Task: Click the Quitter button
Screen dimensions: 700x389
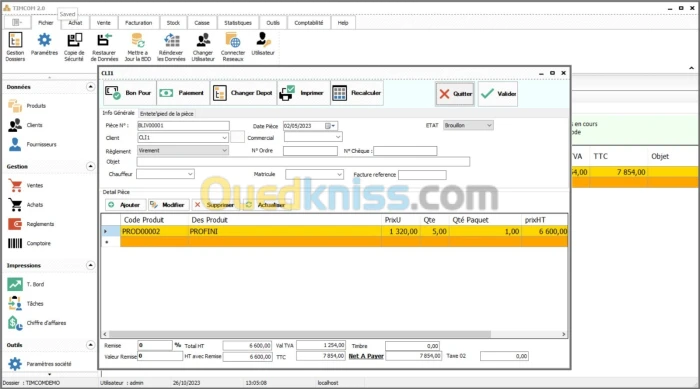Action: coord(455,93)
